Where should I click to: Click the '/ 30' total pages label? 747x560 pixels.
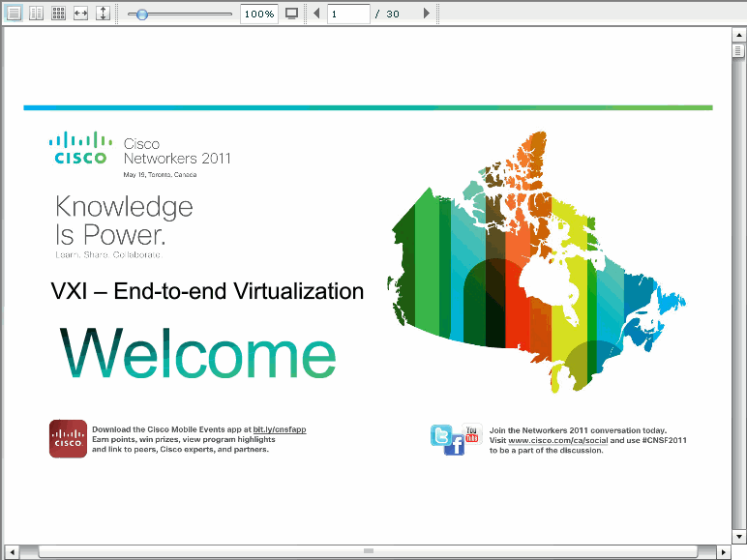(x=387, y=14)
